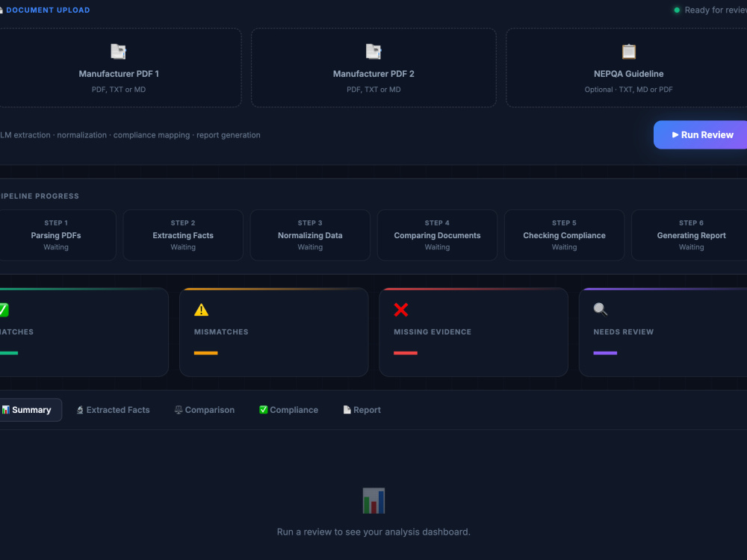Click the Document Upload heading
Image resolution: width=747 pixels, height=560 pixels.
(x=48, y=10)
